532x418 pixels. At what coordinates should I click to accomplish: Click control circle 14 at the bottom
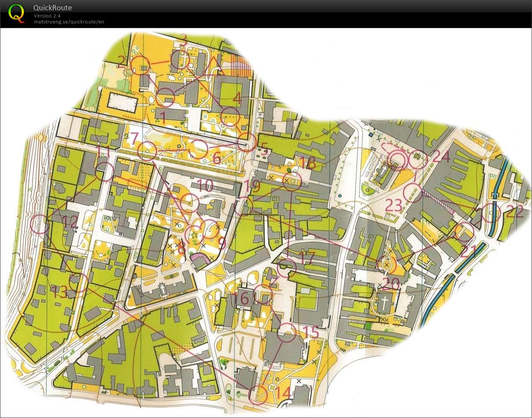point(257,394)
